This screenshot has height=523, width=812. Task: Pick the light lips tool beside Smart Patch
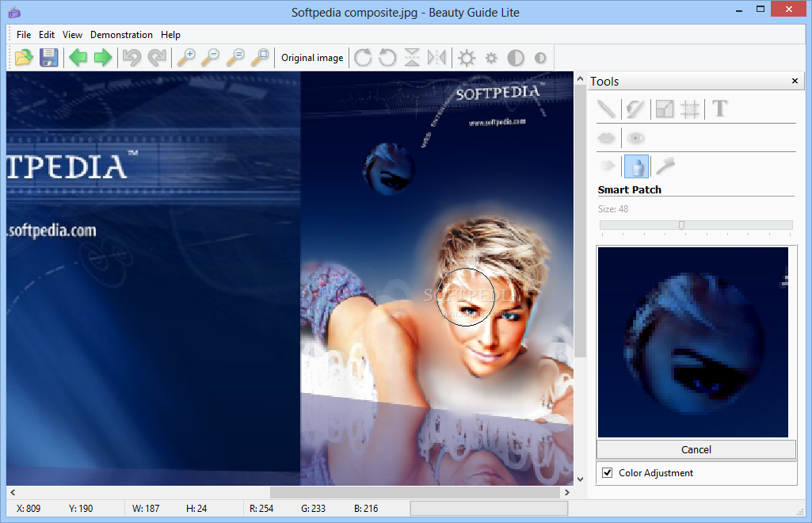coord(606,166)
